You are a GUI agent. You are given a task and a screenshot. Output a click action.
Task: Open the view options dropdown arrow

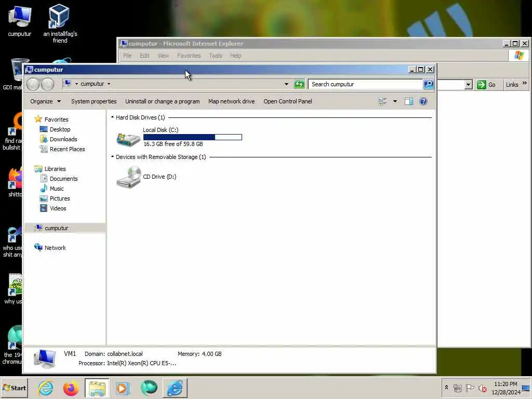click(395, 101)
